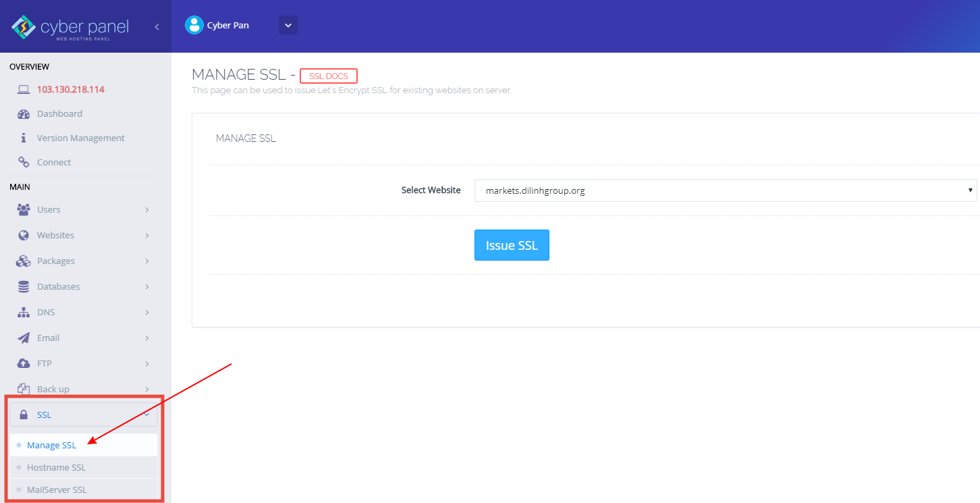Click the SSL menu label
This screenshot has height=503, width=980.
coord(44,415)
